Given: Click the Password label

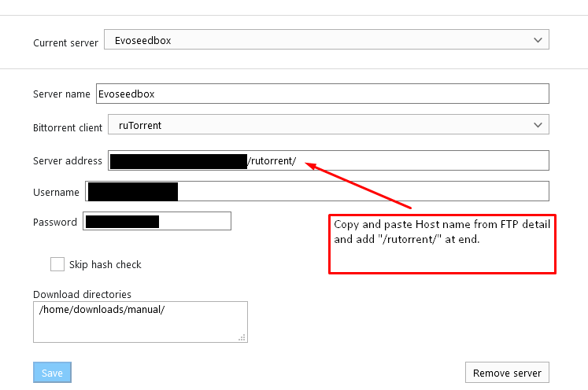Looking at the screenshot, I should coord(55,223).
